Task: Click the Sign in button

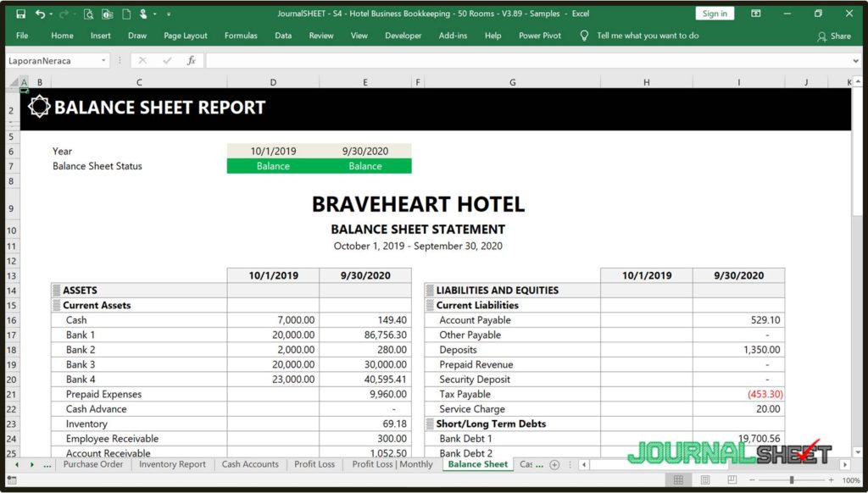Action: [715, 14]
